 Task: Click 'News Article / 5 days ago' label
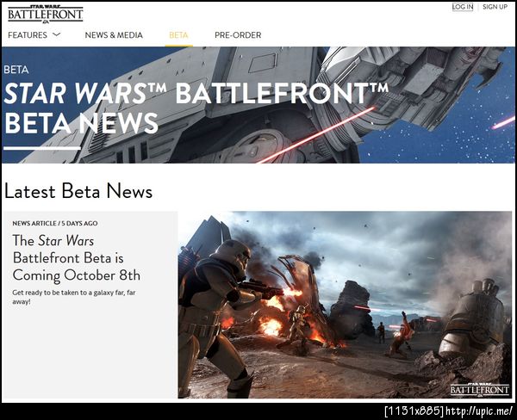[x=55, y=224]
